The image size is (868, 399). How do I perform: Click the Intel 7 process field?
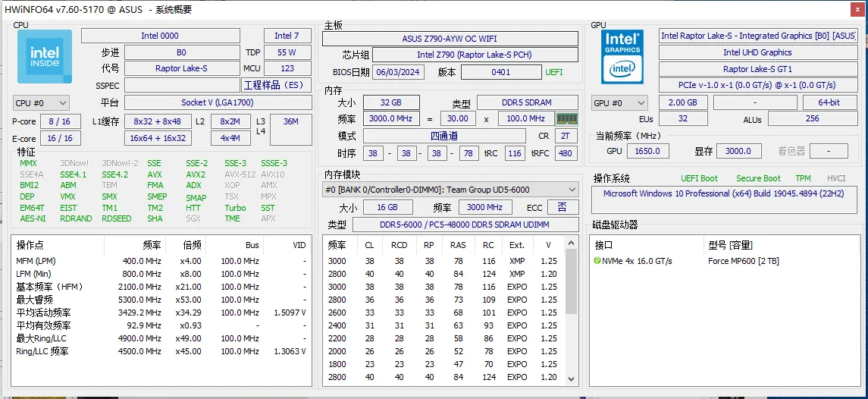[x=287, y=36]
